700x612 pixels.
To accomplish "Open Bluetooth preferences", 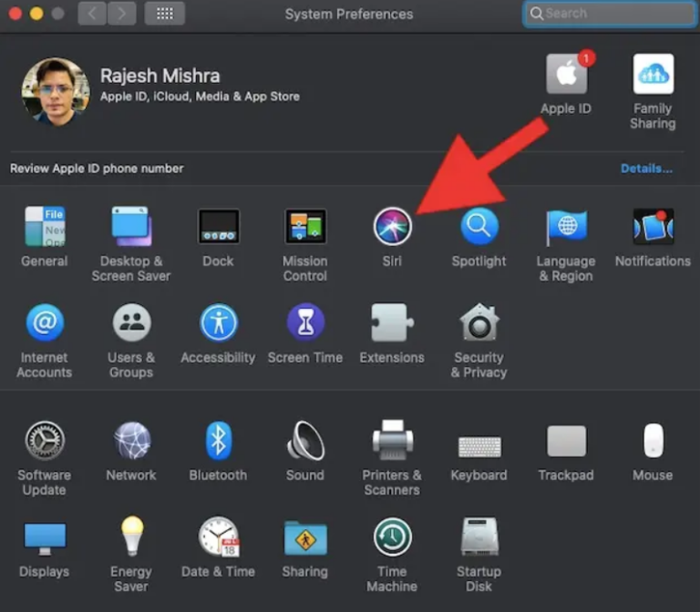I will click(218, 442).
